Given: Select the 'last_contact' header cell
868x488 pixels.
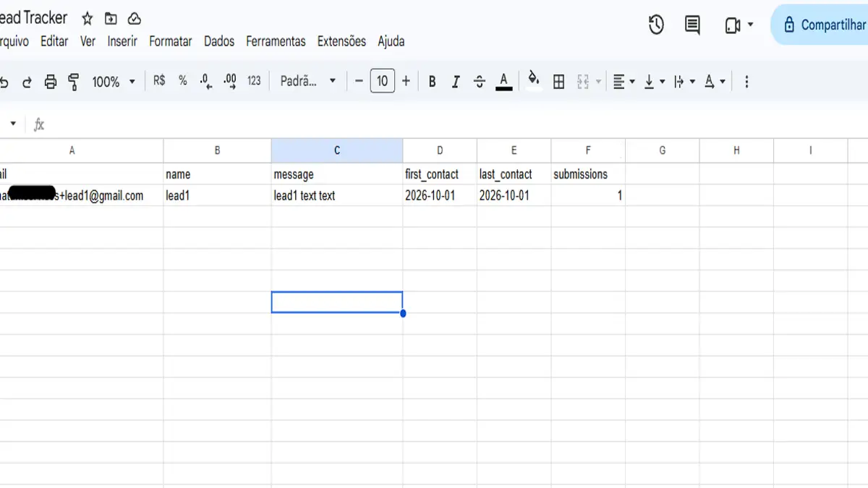Looking at the screenshot, I should 514,174.
